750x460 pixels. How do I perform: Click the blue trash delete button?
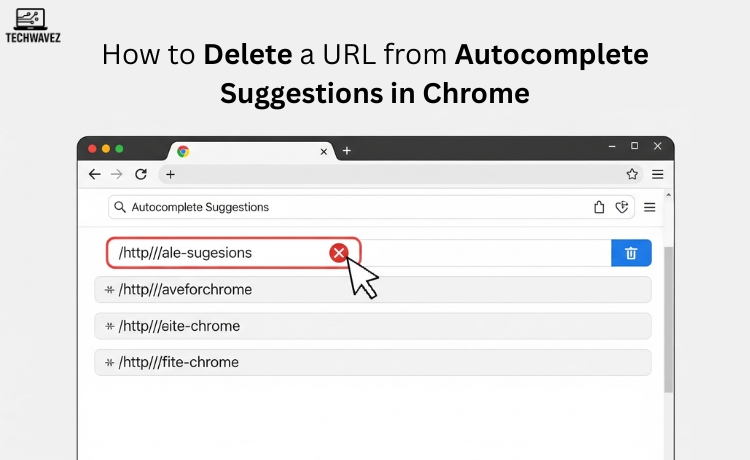tap(631, 253)
